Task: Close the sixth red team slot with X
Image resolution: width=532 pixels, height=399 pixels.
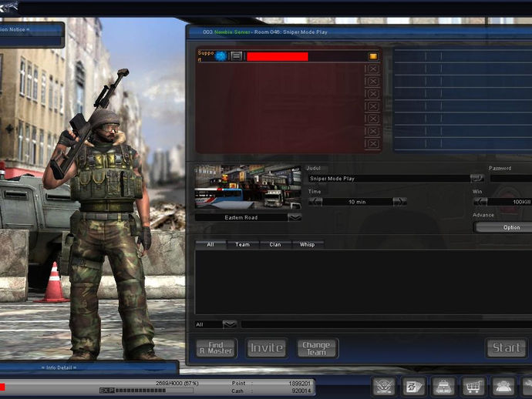Action: [x=373, y=119]
